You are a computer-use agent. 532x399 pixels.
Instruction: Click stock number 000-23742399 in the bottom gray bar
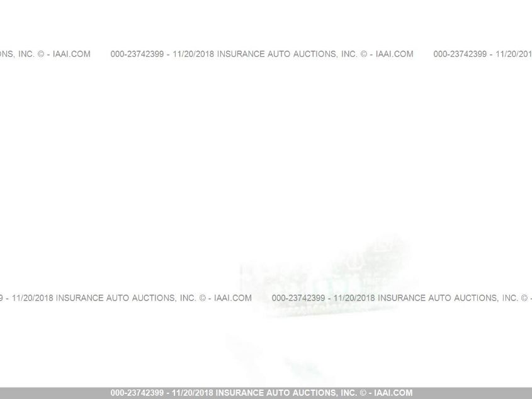click(x=137, y=393)
